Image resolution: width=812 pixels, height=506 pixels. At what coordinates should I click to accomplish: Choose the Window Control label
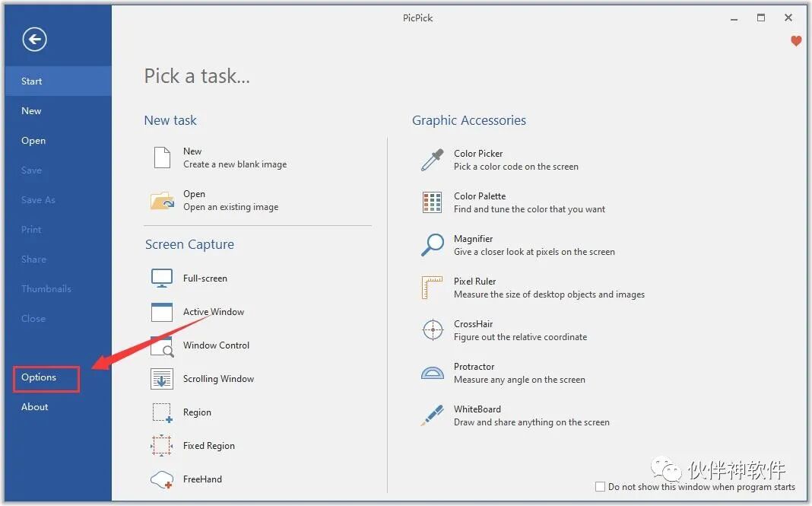pos(216,345)
